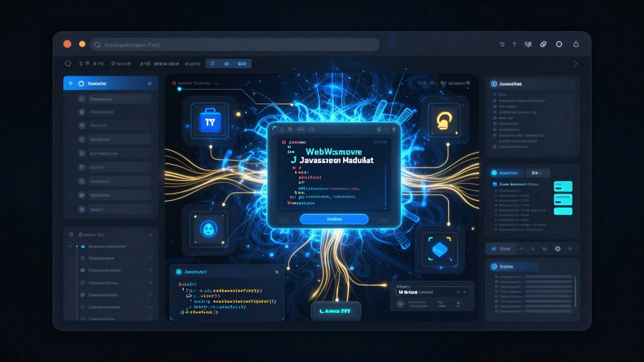
Task: Expand the first row chevron in lower-left tree
Action: (x=150, y=258)
